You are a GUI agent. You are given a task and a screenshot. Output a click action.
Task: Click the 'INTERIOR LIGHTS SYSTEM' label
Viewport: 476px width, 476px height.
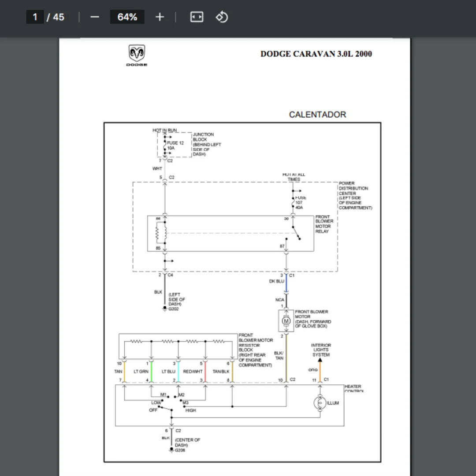click(321, 350)
